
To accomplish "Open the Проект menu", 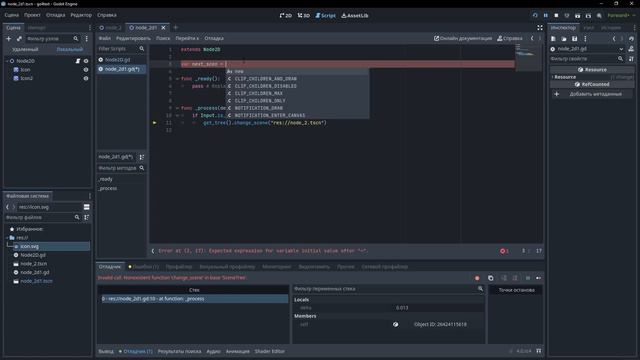I will coord(32,15).
